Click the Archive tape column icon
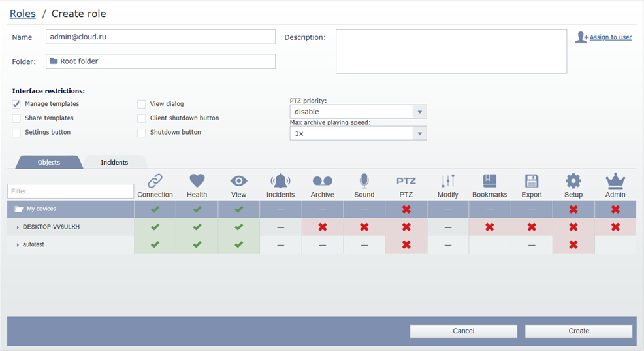 322,181
